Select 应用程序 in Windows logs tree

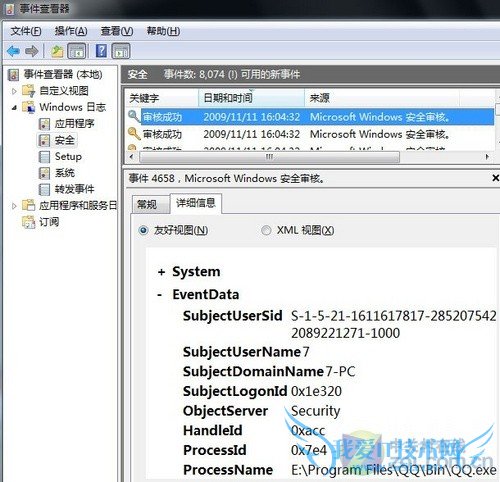pos(74,124)
